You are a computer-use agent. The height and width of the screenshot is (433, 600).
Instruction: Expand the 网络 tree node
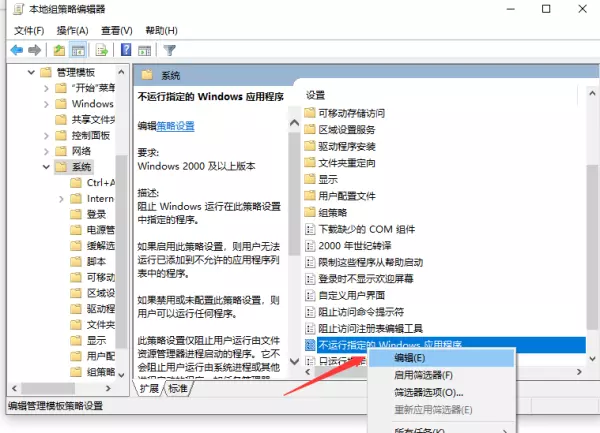46,151
